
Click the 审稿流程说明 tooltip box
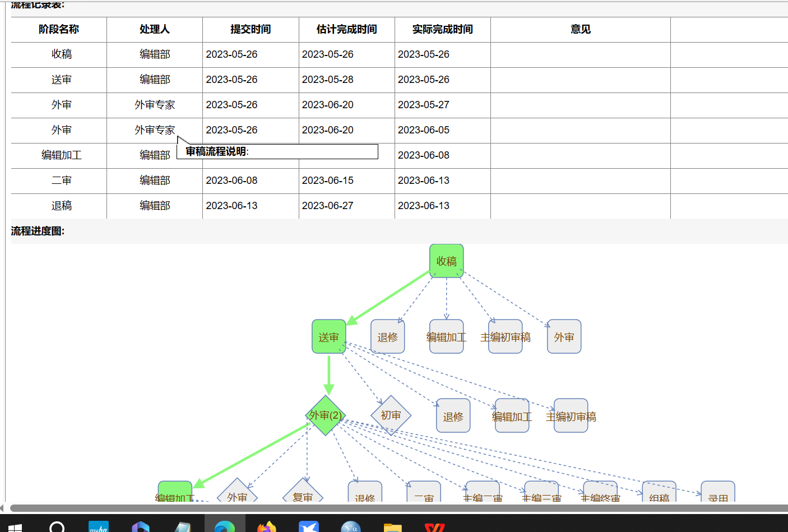[x=277, y=151]
